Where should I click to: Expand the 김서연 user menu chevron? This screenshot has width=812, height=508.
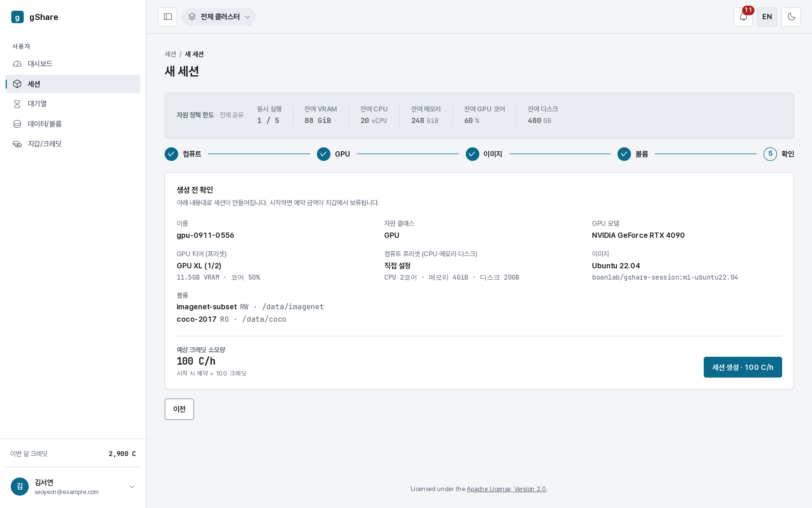pos(132,487)
